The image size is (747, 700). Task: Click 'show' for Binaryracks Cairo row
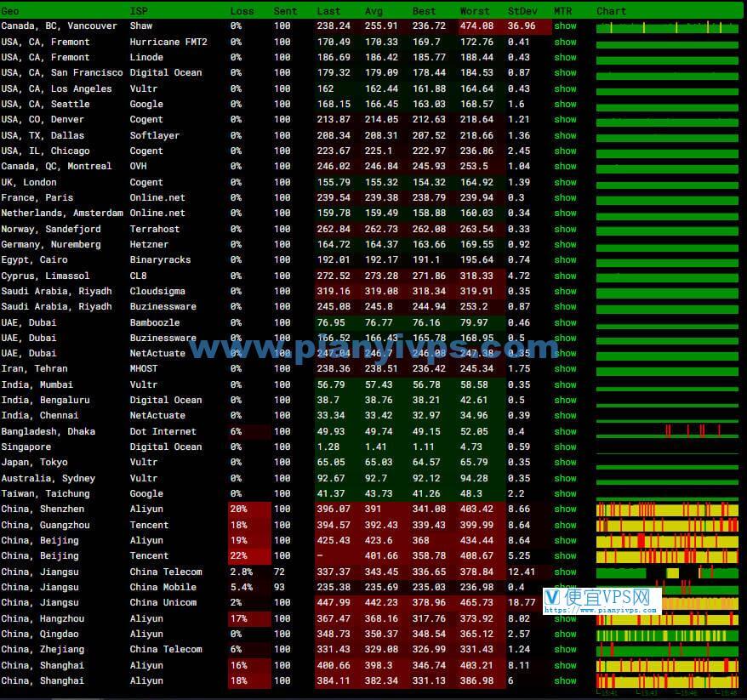click(x=565, y=259)
